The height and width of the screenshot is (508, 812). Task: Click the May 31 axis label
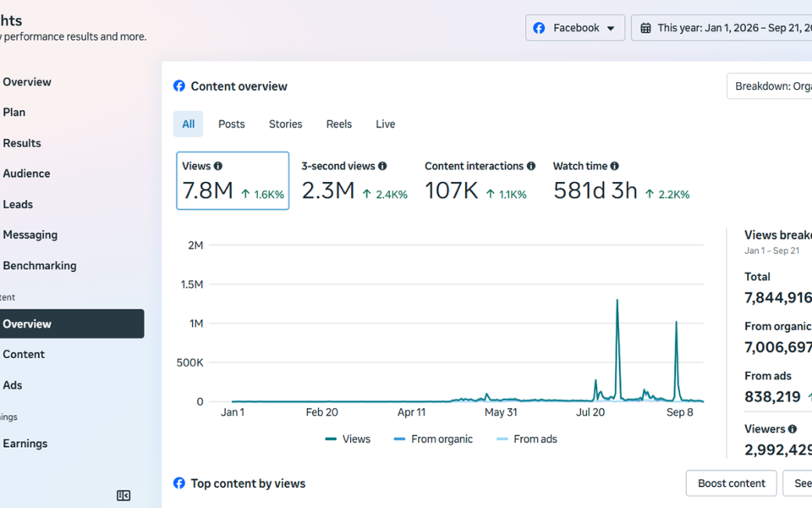(501, 412)
